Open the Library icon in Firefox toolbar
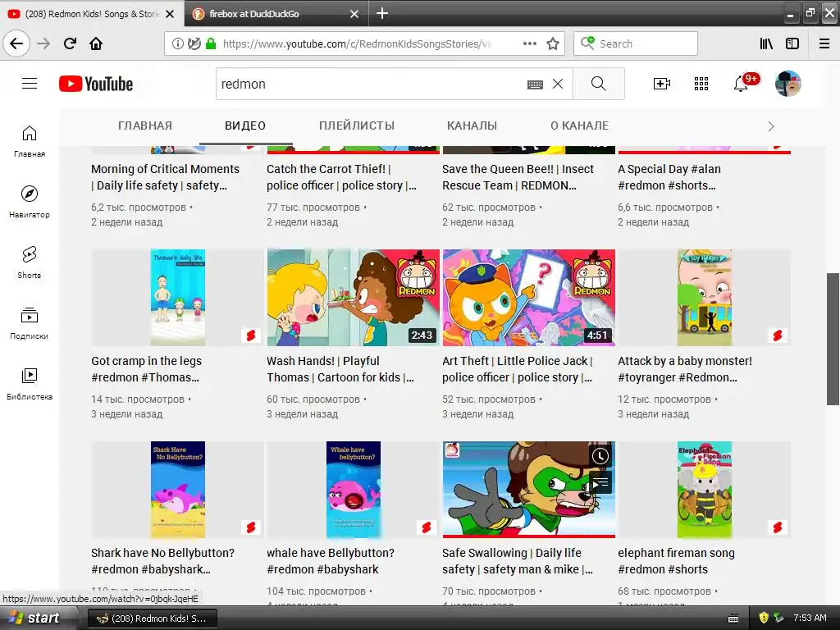The height and width of the screenshot is (630, 840). click(x=766, y=43)
